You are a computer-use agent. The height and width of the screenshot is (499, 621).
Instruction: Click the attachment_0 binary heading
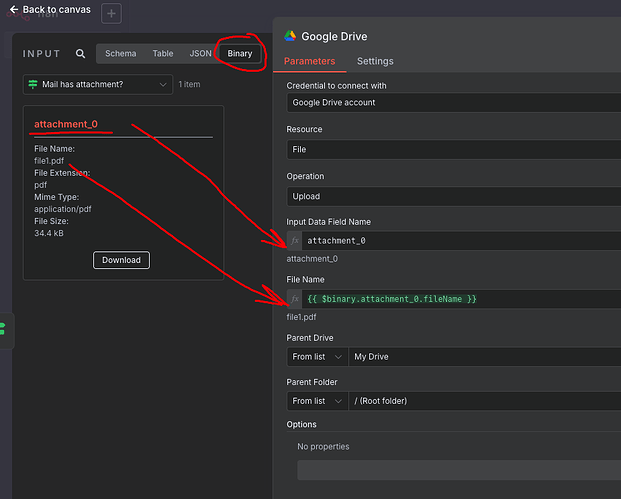(x=66, y=124)
